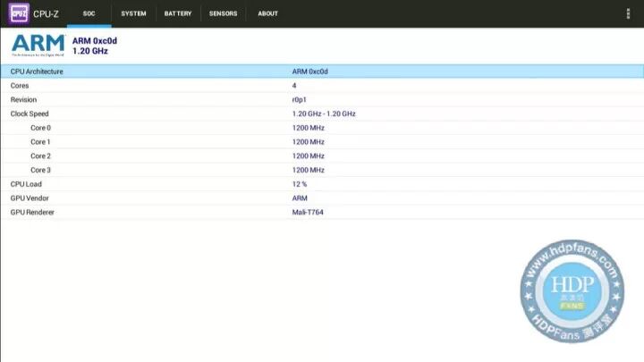
Task: Select the GPU Vendor row label
Action: 30,198
